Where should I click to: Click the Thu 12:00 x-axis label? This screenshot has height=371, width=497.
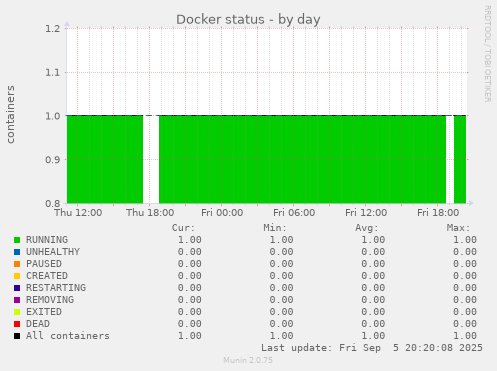(x=78, y=213)
